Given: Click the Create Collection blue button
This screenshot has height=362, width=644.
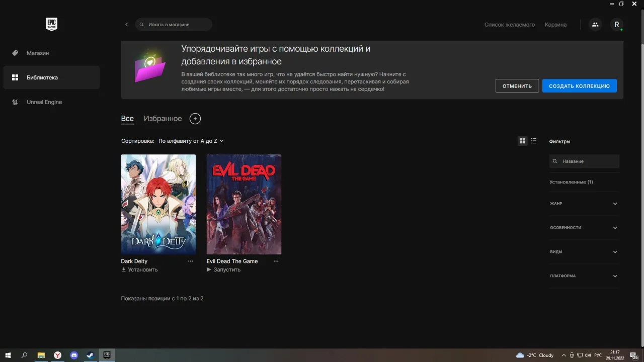Looking at the screenshot, I should click(579, 86).
